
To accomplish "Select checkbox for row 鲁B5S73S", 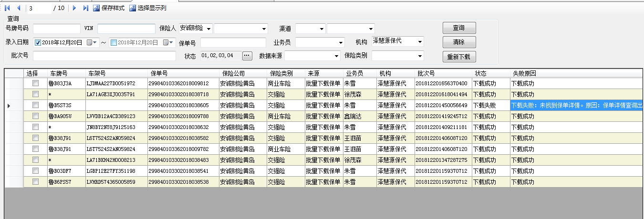I will click(35, 105).
